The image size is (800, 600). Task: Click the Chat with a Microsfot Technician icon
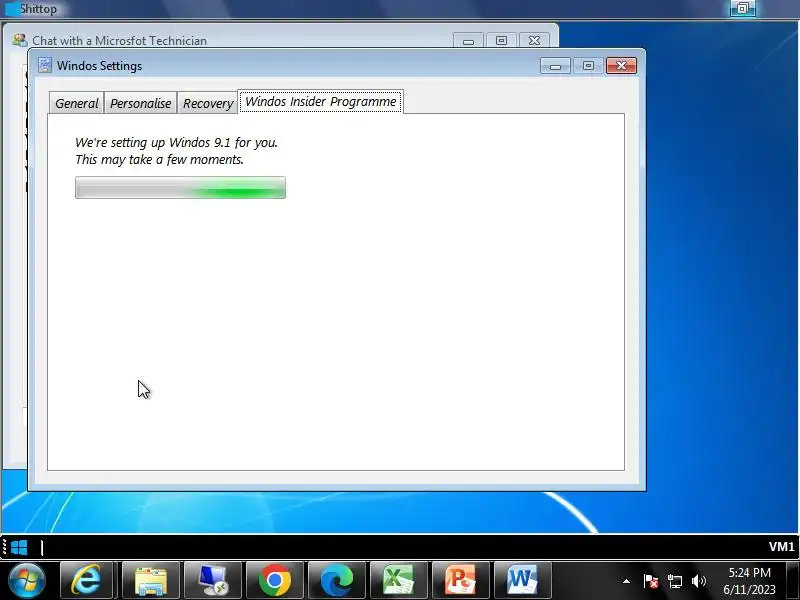tap(19, 40)
